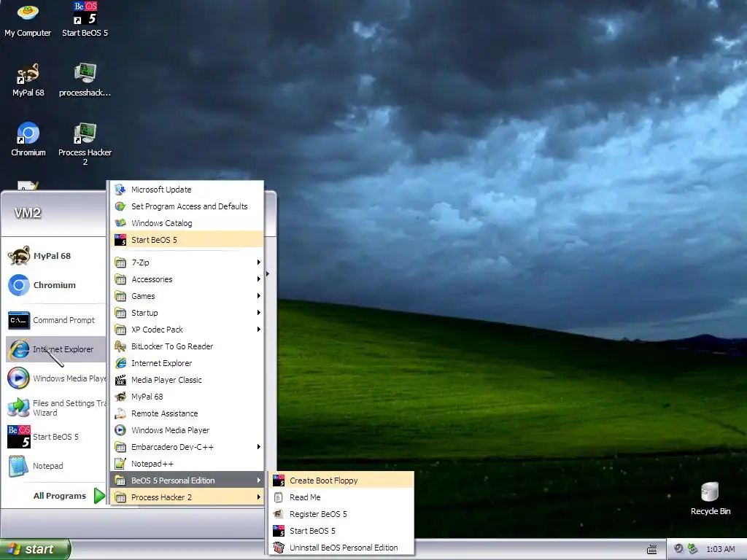Open Media Player Classic
Viewport: 747px width, 560px height.
click(187, 379)
